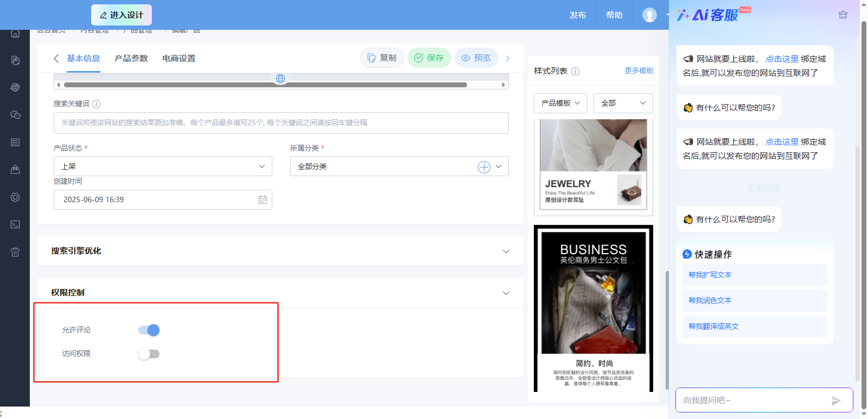Toggle the 访问权限 switch
Viewport: 868px width, 419px height.
pyautogui.click(x=149, y=354)
